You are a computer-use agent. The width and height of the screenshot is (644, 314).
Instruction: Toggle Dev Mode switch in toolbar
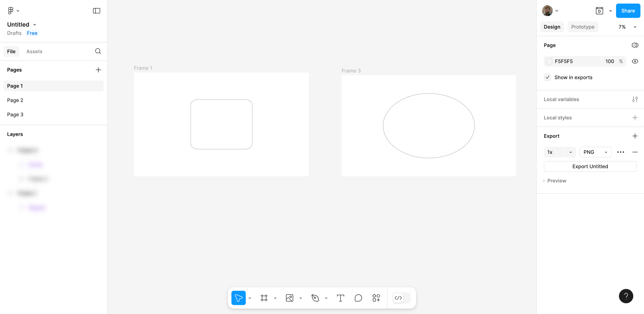(x=402, y=298)
